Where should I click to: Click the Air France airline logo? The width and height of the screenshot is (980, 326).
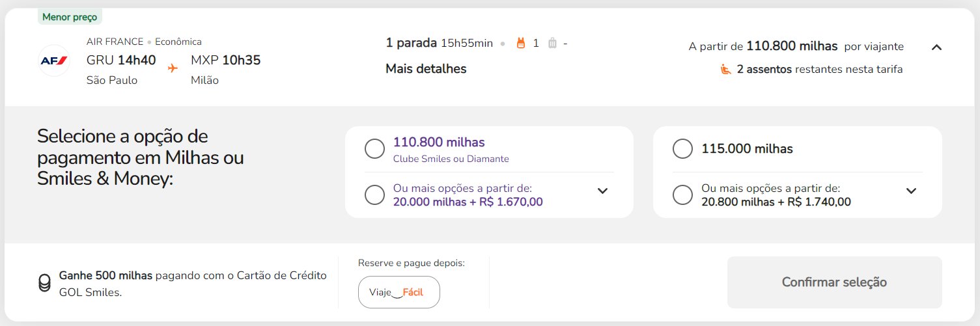tap(54, 61)
